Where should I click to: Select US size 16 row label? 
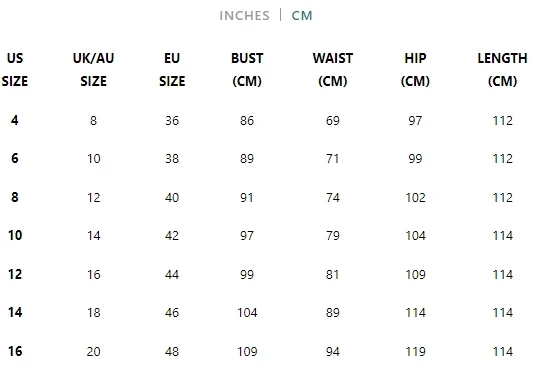(x=15, y=351)
